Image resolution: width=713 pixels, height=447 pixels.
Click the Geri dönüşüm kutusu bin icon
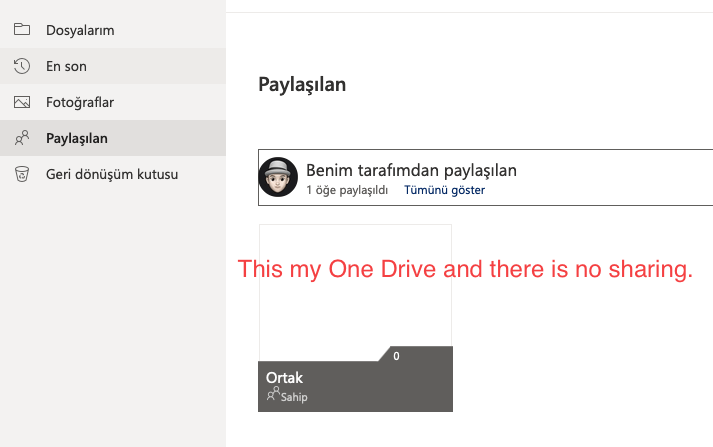click(22, 174)
